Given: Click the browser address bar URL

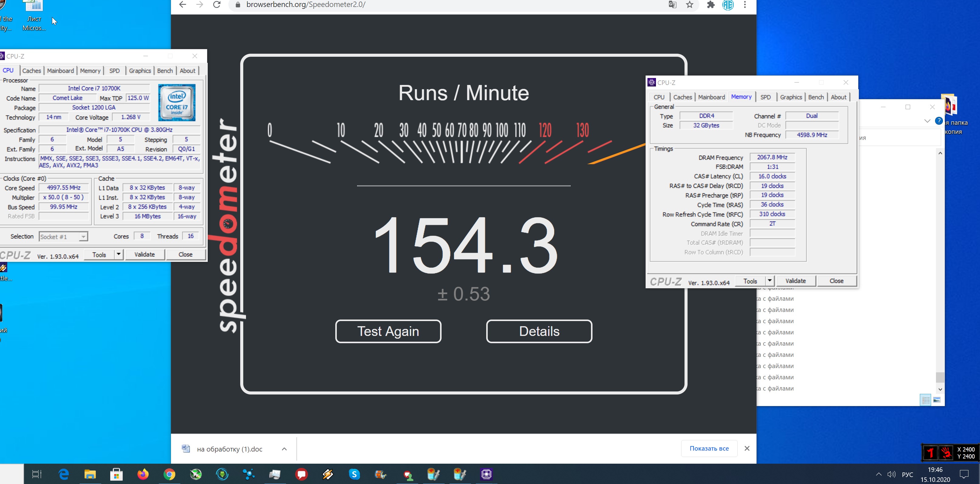Looking at the screenshot, I should (306, 5).
